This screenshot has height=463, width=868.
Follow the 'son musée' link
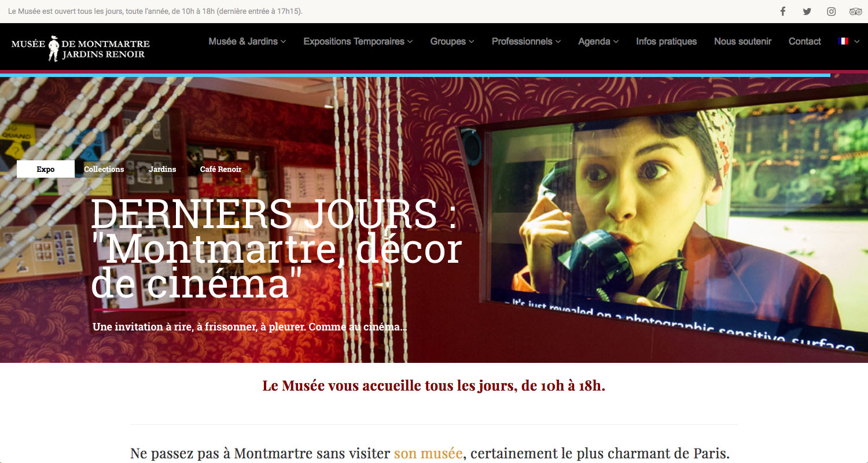tap(428, 453)
